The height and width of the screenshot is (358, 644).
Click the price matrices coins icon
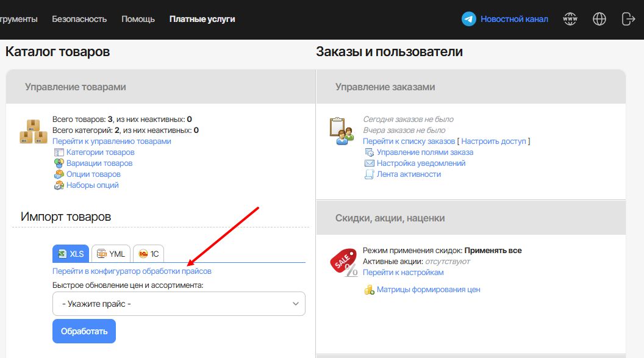[369, 290]
